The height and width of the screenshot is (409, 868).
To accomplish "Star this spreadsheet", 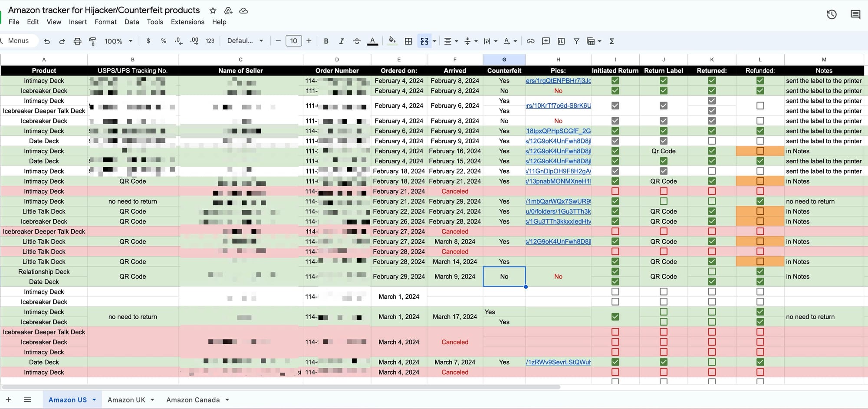I will click(x=212, y=10).
